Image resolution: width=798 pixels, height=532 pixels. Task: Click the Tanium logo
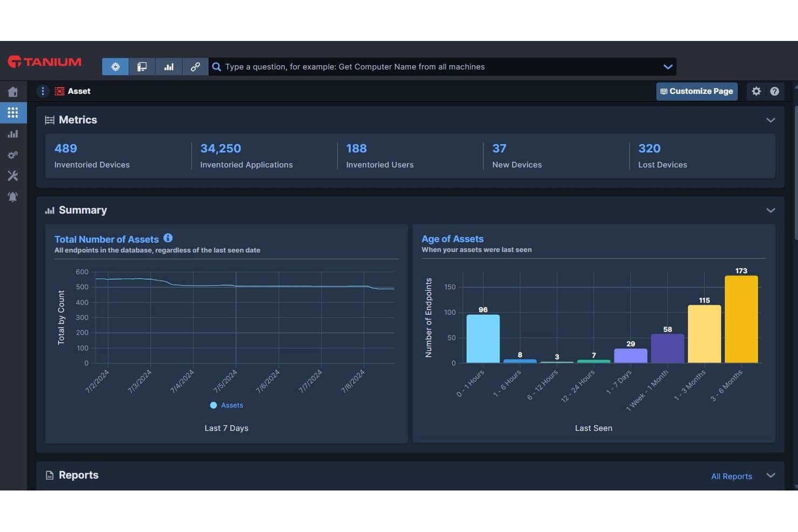point(45,62)
